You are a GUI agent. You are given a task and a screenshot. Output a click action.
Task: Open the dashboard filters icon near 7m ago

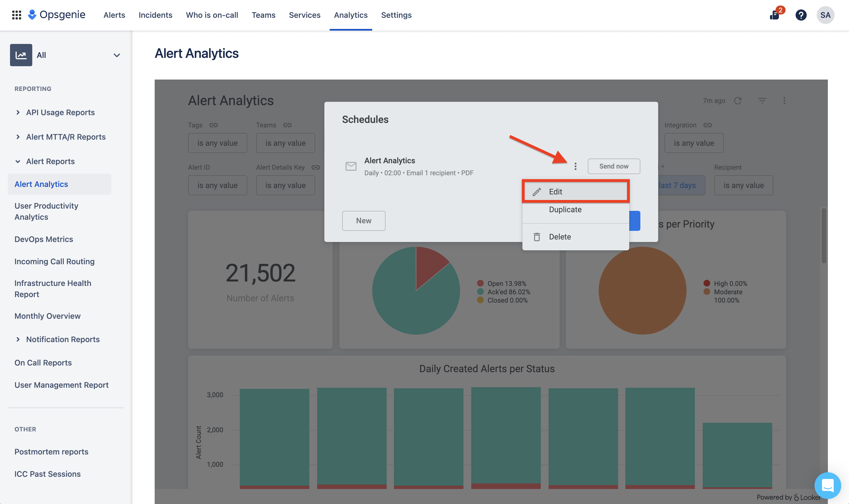tap(762, 100)
